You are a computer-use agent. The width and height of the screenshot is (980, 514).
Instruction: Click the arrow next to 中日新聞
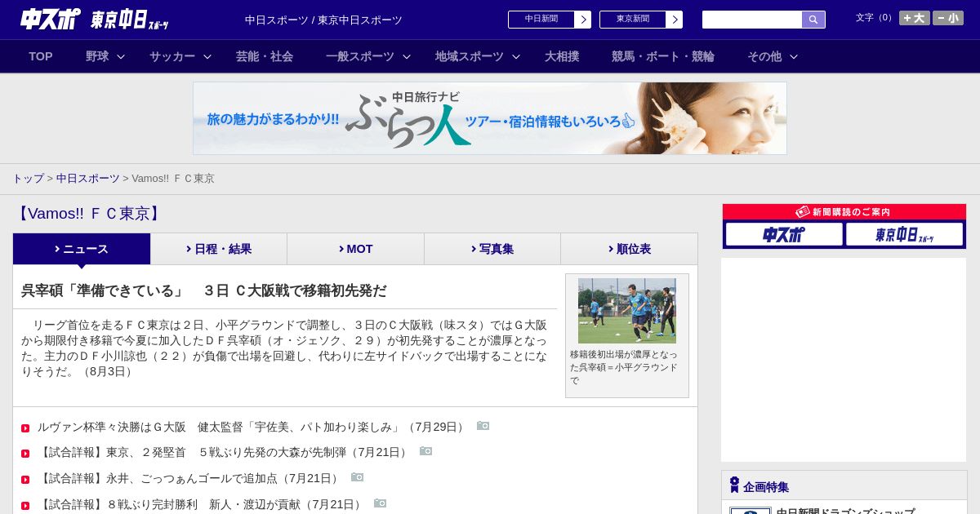tap(583, 20)
